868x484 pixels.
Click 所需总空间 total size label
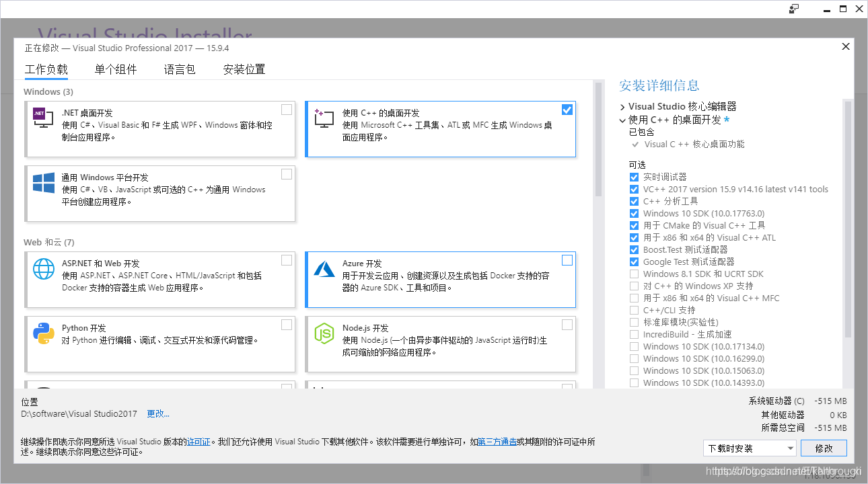783,428
